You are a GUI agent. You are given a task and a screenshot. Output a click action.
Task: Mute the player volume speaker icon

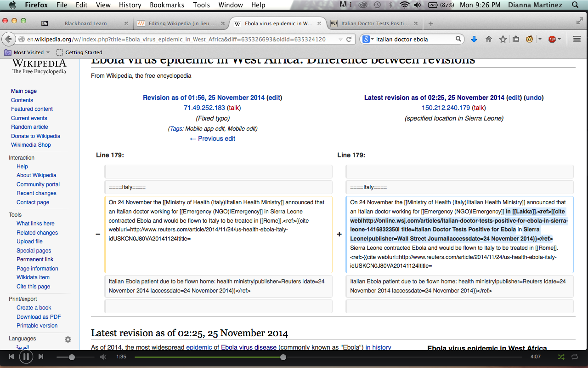103,357
